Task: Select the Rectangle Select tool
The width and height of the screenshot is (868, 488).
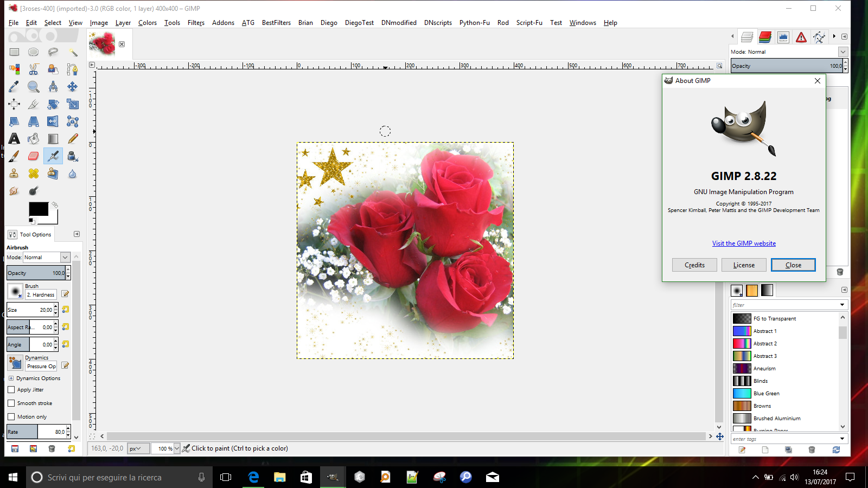Action: click(14, 52)
